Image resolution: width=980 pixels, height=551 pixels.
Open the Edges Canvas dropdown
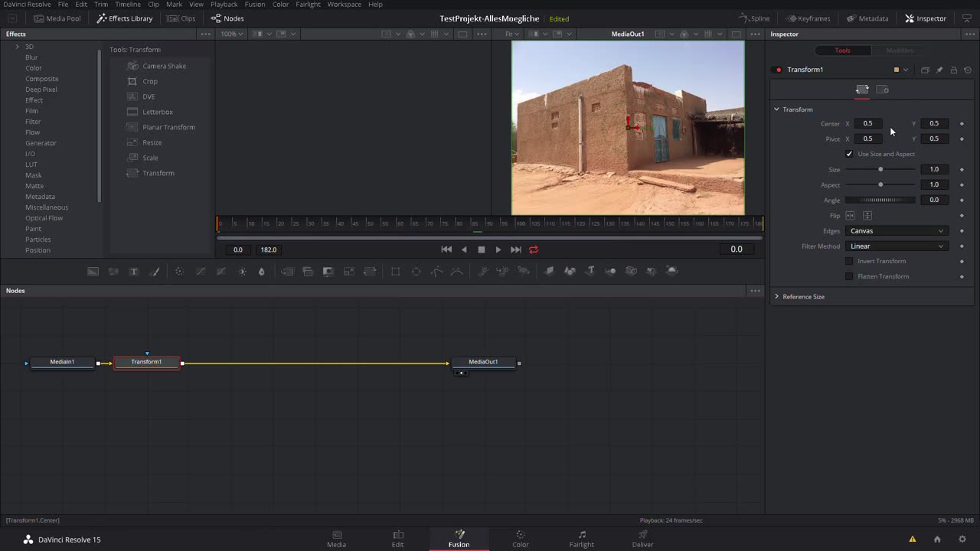pos(897,230)
